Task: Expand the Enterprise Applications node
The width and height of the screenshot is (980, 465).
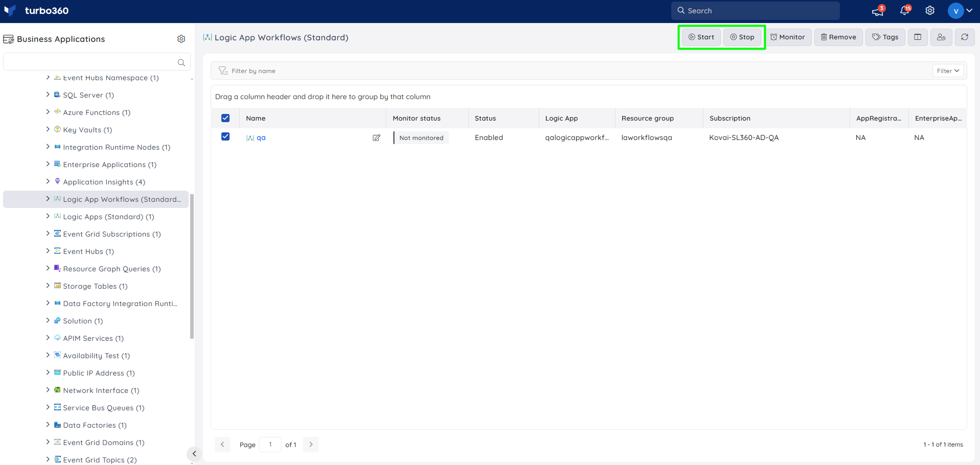Action: 48,164
